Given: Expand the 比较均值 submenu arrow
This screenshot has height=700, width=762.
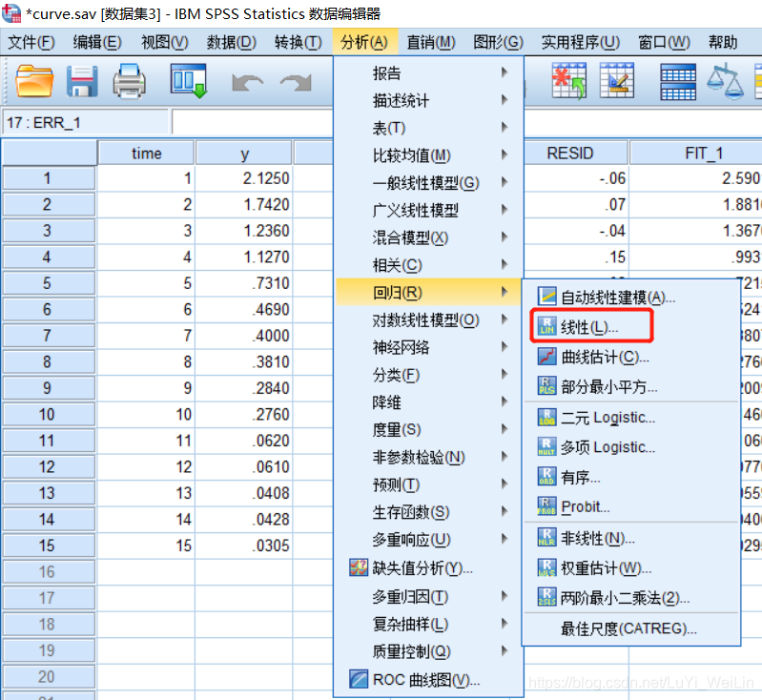Looking at the screenshot, I should click(x=505, y=154).
